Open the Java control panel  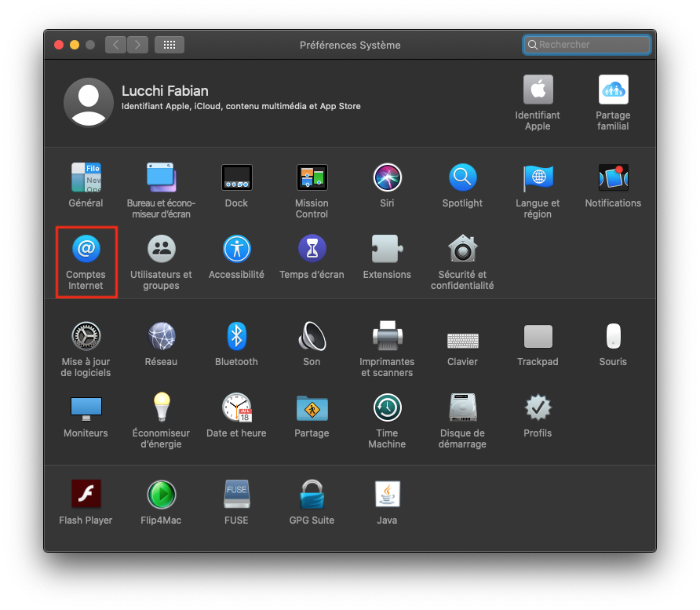coord(387,495)
